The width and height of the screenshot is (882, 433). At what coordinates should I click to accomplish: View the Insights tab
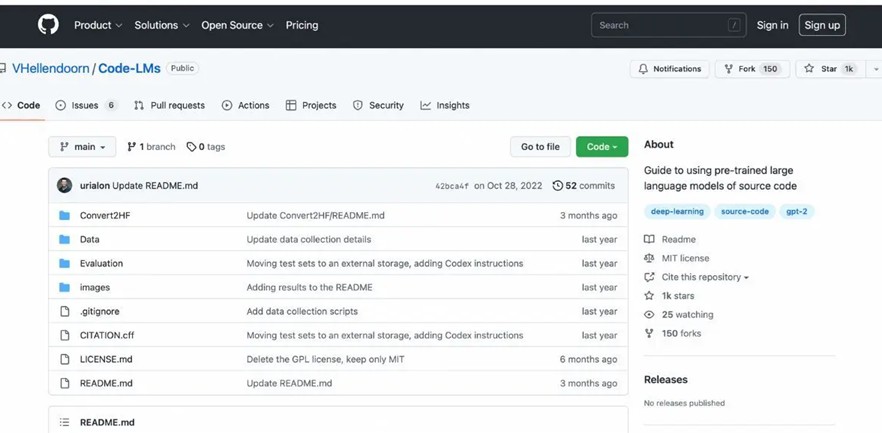(x=444, y=105)
